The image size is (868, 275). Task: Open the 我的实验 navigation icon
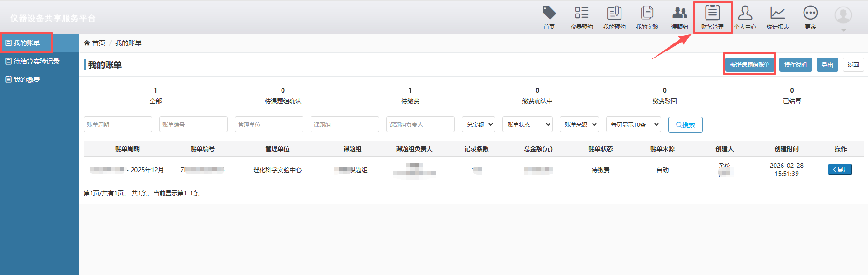click(x=647, y=13)
